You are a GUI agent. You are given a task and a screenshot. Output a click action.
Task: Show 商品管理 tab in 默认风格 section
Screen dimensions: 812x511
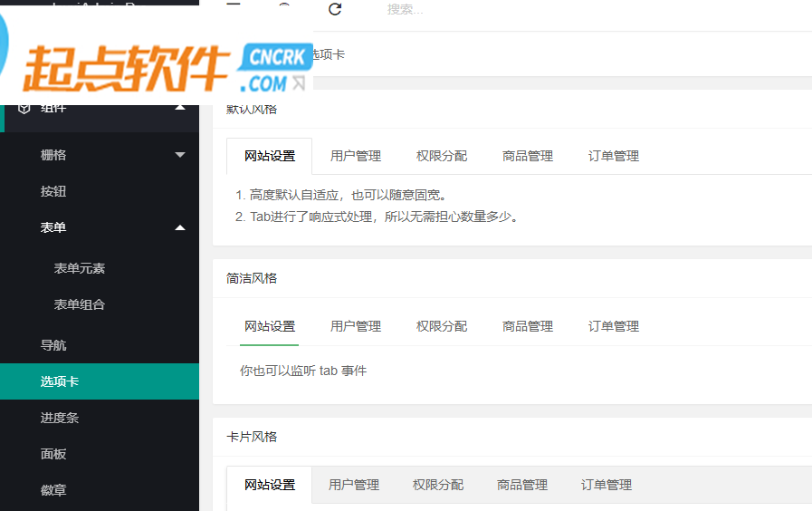527,156
